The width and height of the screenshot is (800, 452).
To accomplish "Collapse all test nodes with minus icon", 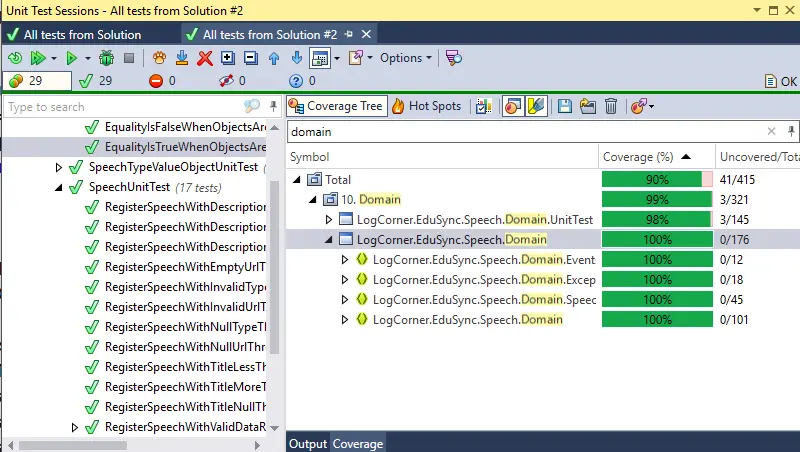I will (251, 58).
